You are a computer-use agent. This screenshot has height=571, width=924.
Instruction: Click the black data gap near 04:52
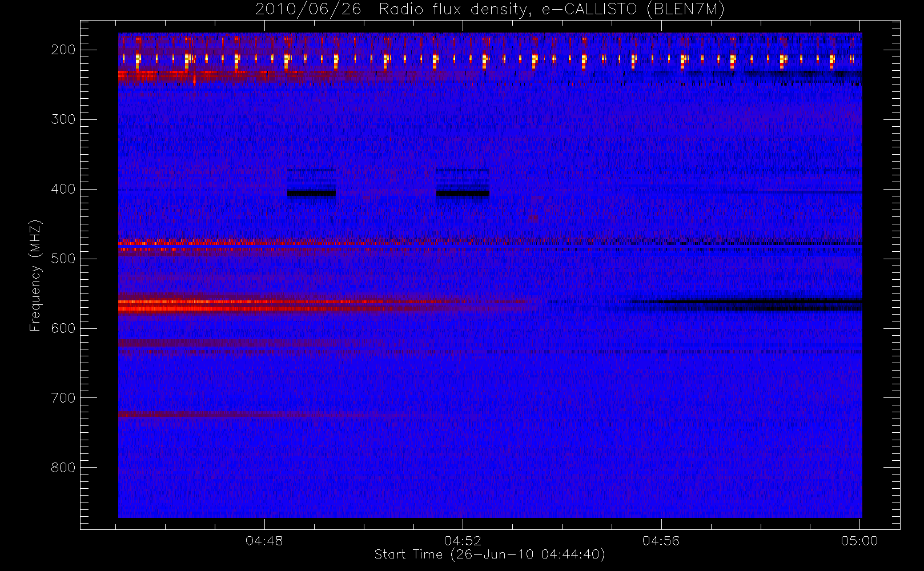[x=463, y=193]
